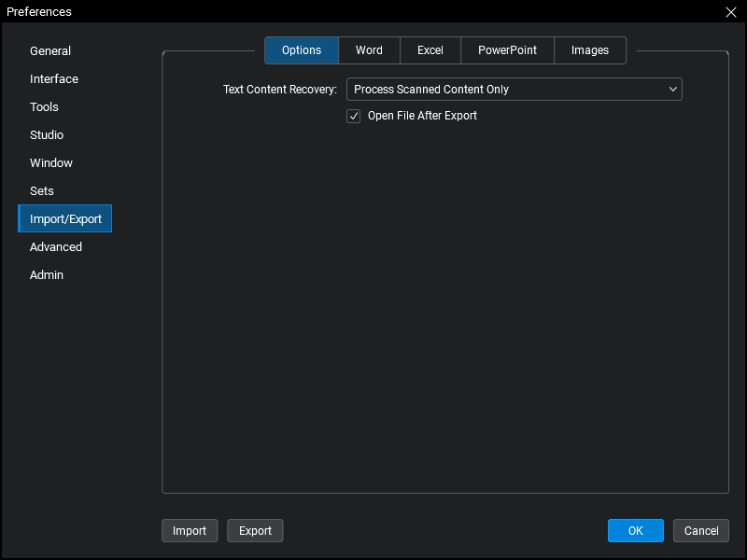Open the Word export tab
The image size is (747, 560).
coord(369,50)
